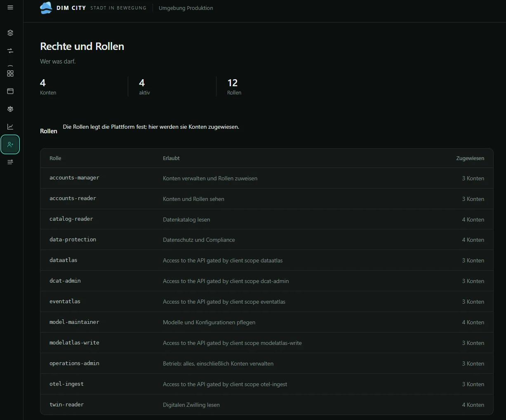
Task: Open the four-squares grid sidebar icon
Action: pos(10,73)
